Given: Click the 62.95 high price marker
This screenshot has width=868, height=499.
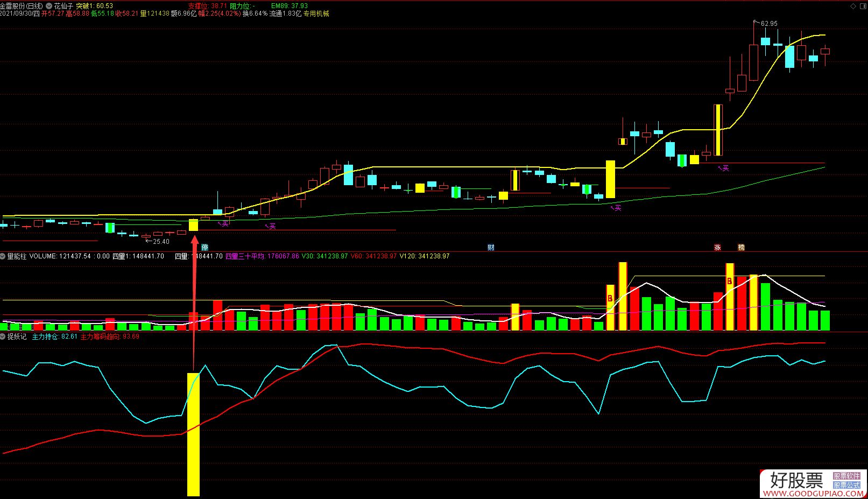Looking at the screenshot, I should tap(768, 24).
